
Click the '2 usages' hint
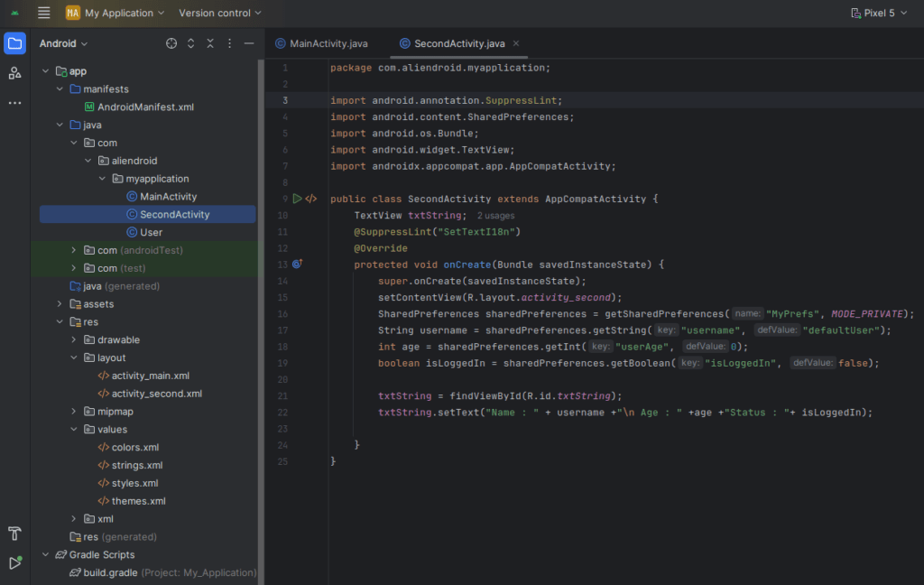(495, 215)
